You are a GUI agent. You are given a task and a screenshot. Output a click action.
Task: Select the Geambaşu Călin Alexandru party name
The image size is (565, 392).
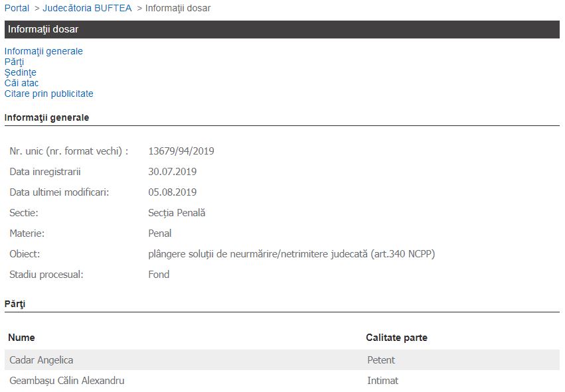[x=66, y=381]
